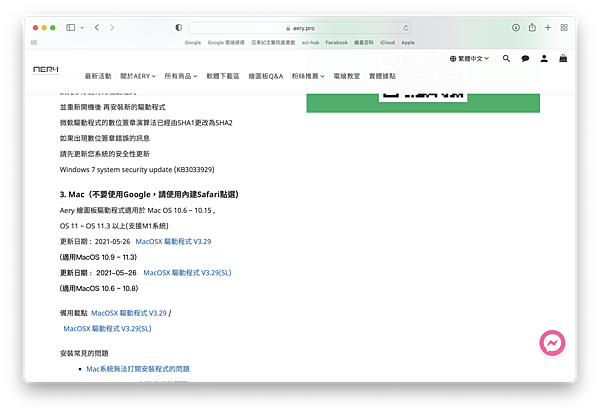The image size is (600, 414).
Task: Download MacOSX 驅動程式 V3.29(SL) after 2021-05-26
Action: [x=187, y=273]
